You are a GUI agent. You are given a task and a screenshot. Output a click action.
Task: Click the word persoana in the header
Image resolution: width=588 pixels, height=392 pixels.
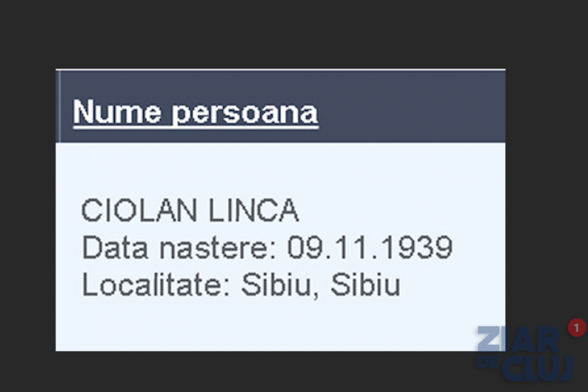click(x=245, y=114)
